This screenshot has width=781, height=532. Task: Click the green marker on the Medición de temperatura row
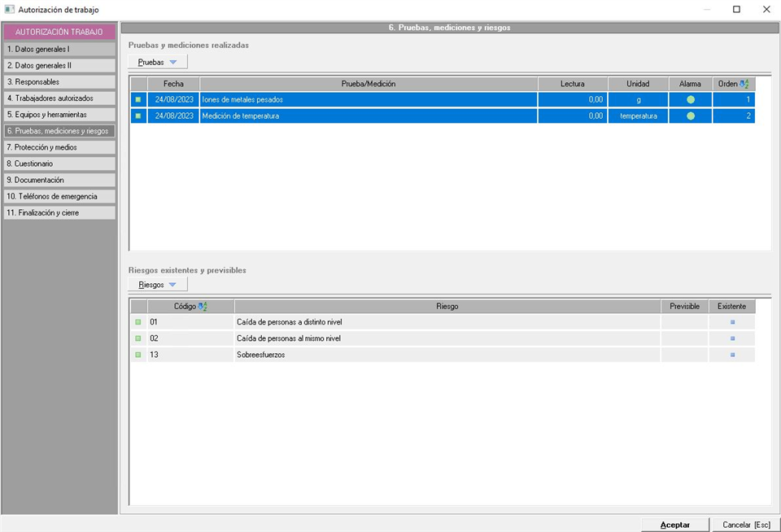[138, 116]
